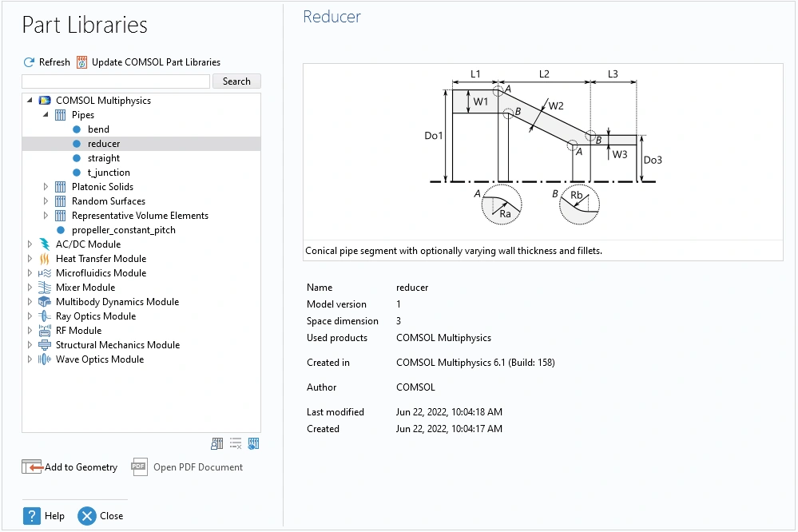Click the Add User Library icon
Screen dimensions: 798x532
(217, 443)
